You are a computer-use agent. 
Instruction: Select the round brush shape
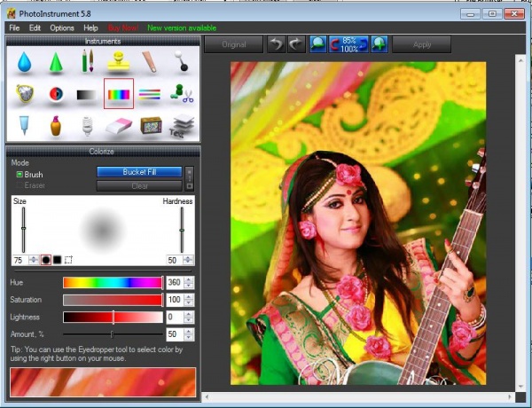coord(45,260)
